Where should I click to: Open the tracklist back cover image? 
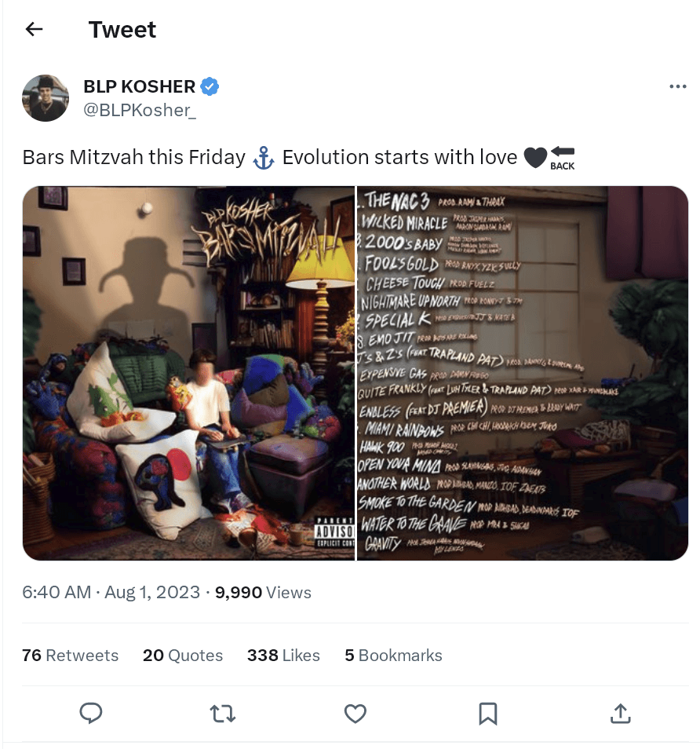point(523,373)
